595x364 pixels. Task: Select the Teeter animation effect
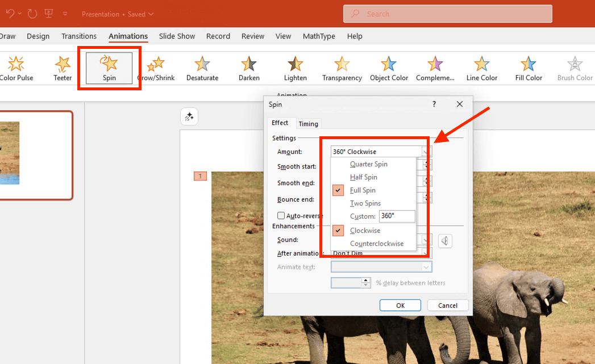click(x=63, y=68)
